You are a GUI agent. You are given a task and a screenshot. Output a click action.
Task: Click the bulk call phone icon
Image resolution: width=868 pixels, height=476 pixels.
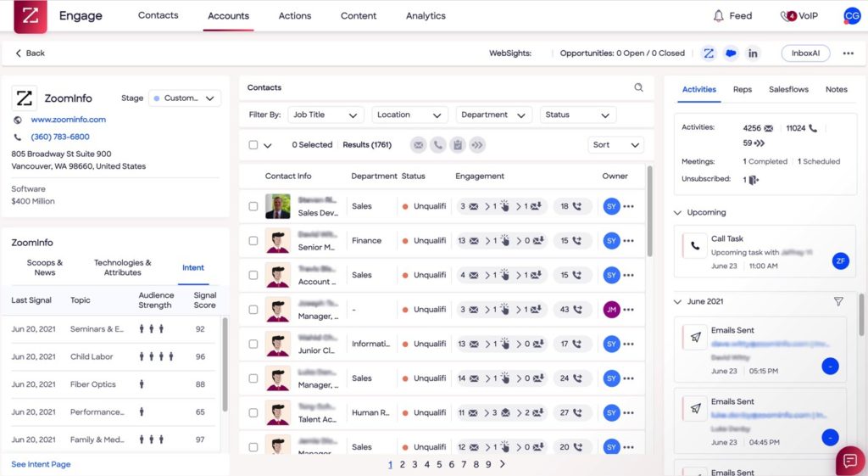438,145
